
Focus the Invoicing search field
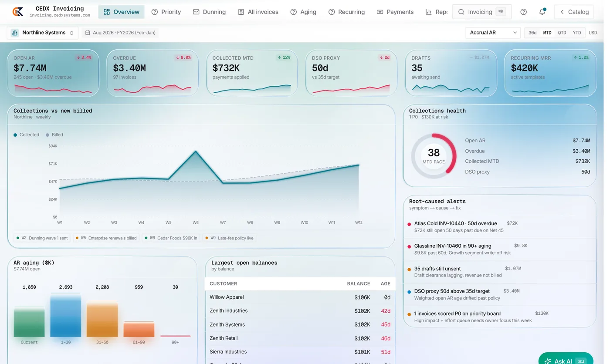point(482,12)
